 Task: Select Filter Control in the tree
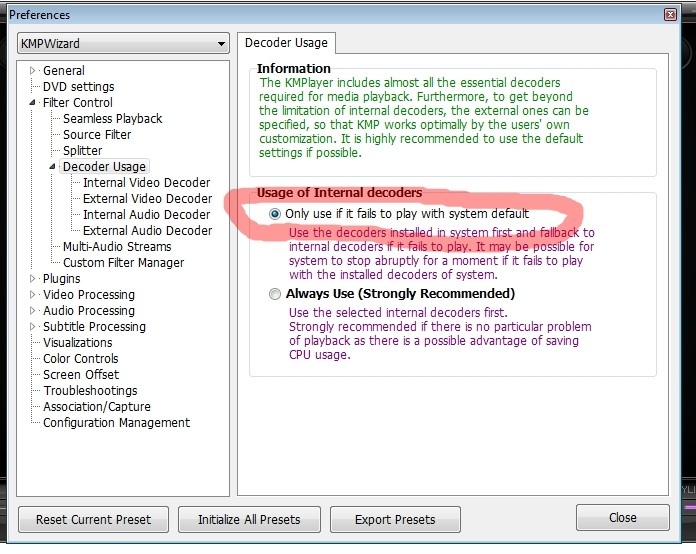[78, 103]
